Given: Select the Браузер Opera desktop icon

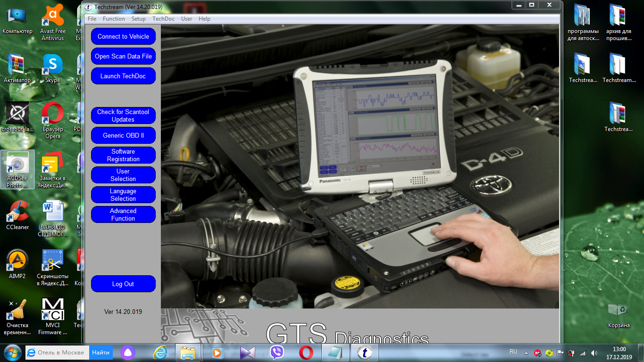Looking at the screenshot, I should (53, 121).
